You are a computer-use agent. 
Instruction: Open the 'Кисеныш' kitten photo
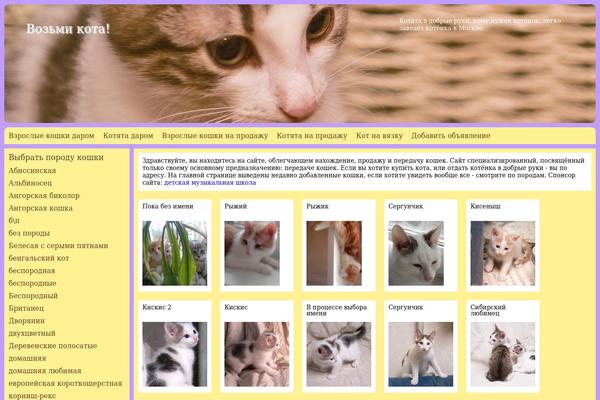click(502, 253)
